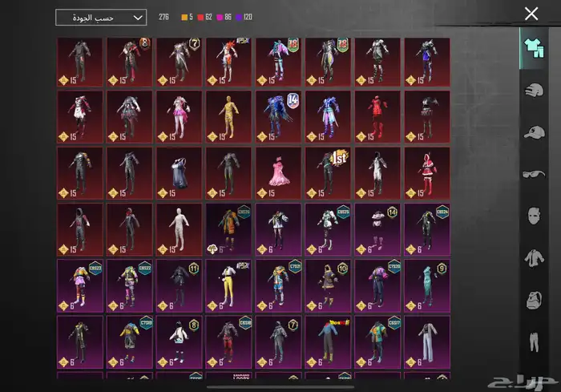
Task: Click the purple quality swatch showing 120
Action: (x=249, y=17)
